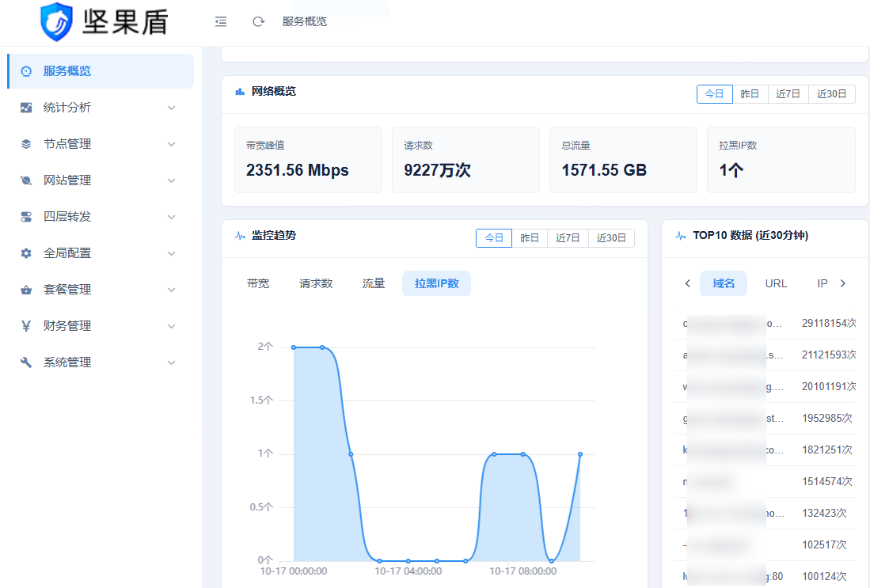Click the 总流量 1571.55 GB card

tap(623, 160)
